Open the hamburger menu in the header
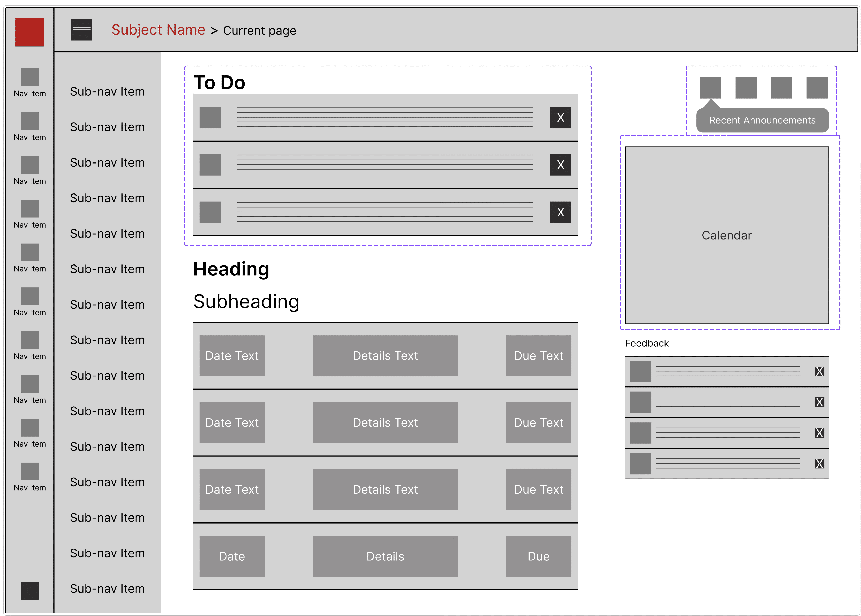The height and width of the screenshot is (616, 861). coord(82,30)
